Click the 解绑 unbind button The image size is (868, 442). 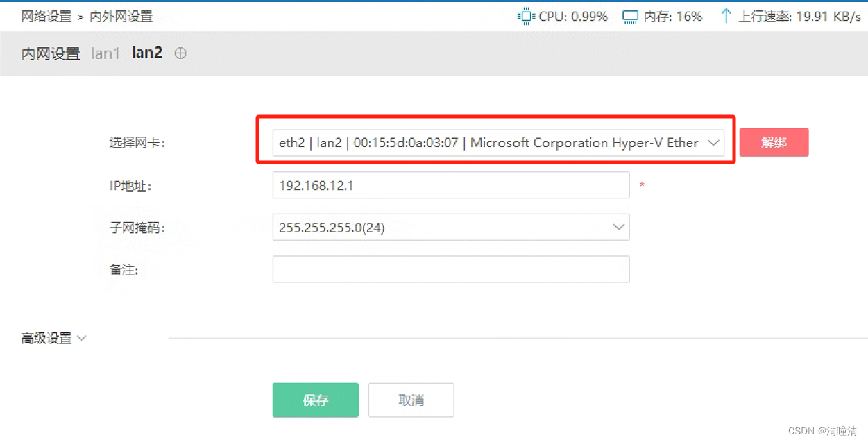click(774, 142)
